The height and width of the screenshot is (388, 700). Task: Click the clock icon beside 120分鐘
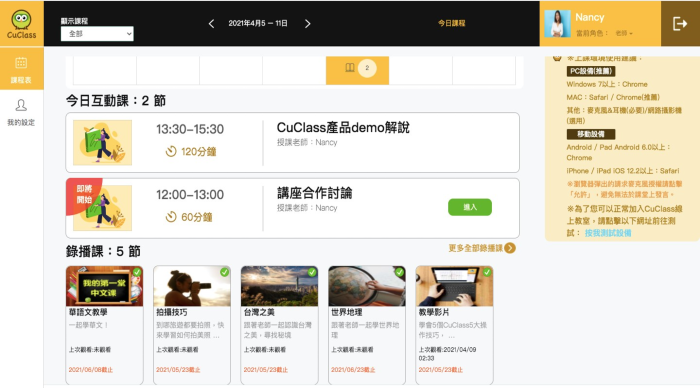pos(171,152)
